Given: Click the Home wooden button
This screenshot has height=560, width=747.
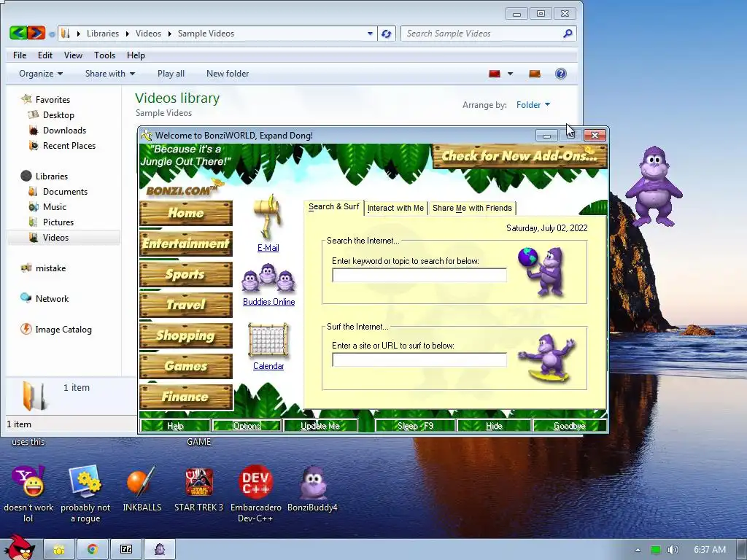Looking at the screenshot, I should coord(186,213).
